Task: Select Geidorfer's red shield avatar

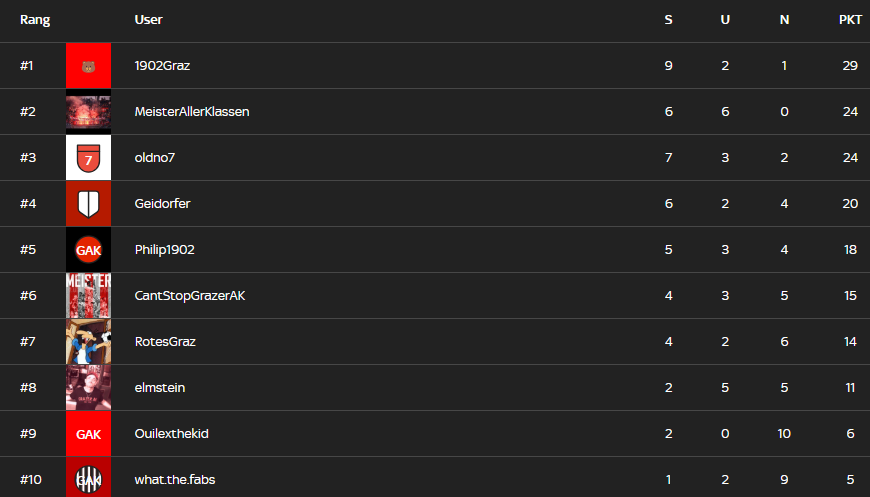Action: coord(88,204)
